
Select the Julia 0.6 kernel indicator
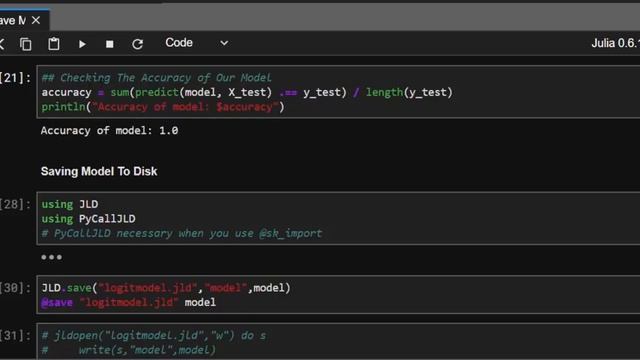(616, 43)
